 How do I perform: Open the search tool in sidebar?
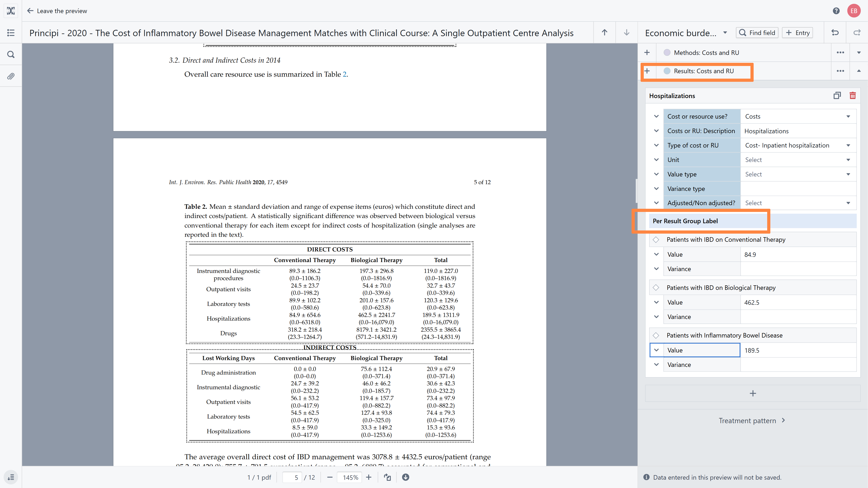11,54
